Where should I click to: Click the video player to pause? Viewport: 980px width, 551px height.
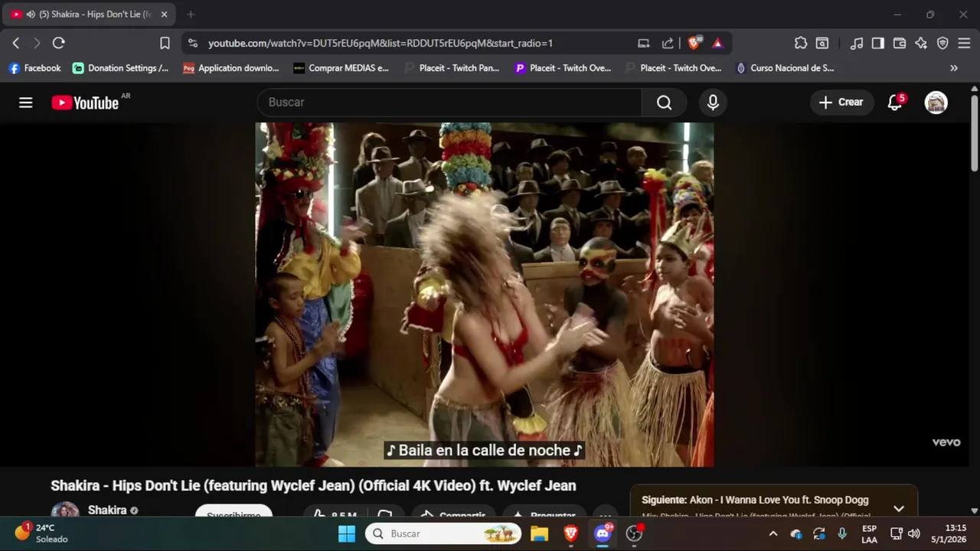(x=485, y=295)
